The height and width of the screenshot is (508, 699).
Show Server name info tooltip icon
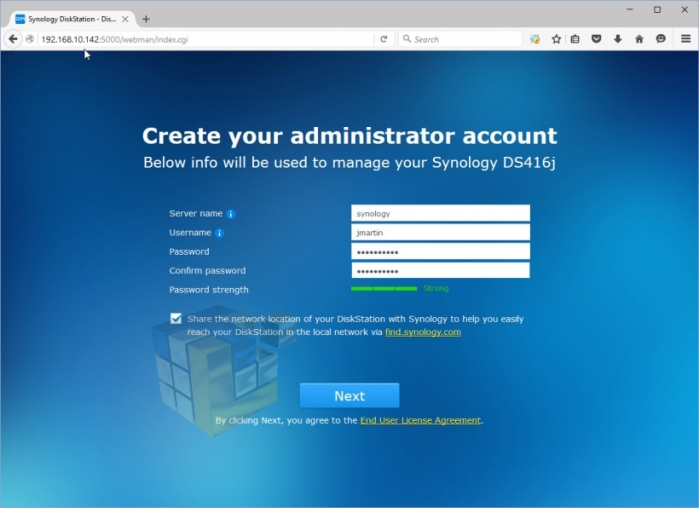click(x=230, y=214)
